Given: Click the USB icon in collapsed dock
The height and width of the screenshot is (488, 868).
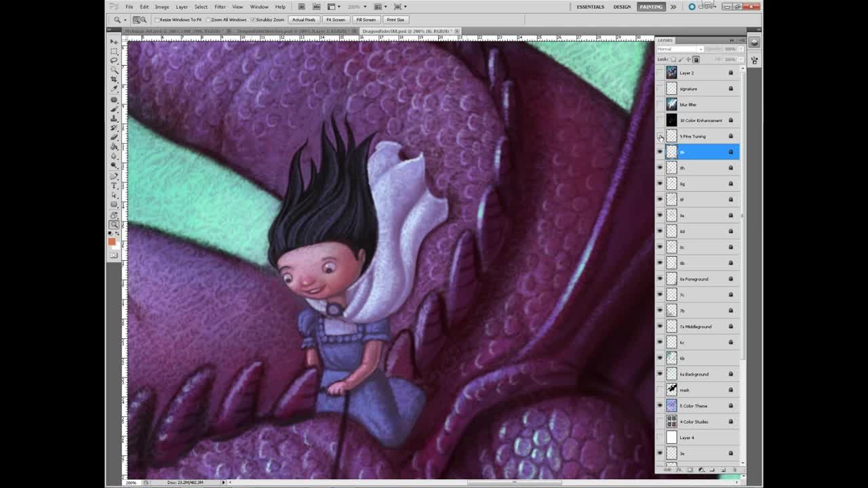Looking at the screenshot, I should [x=754, y=60].
